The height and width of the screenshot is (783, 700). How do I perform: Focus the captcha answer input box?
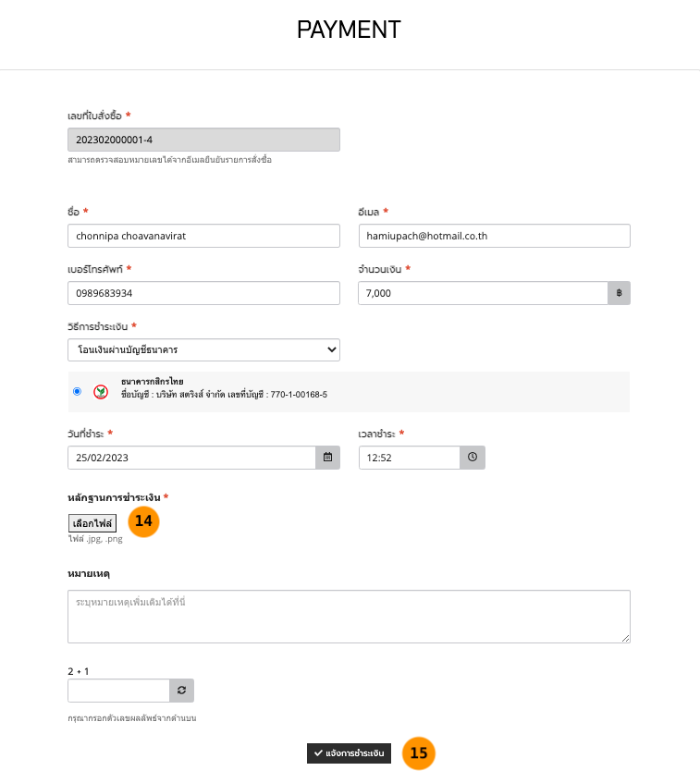(x=118, y=691)
